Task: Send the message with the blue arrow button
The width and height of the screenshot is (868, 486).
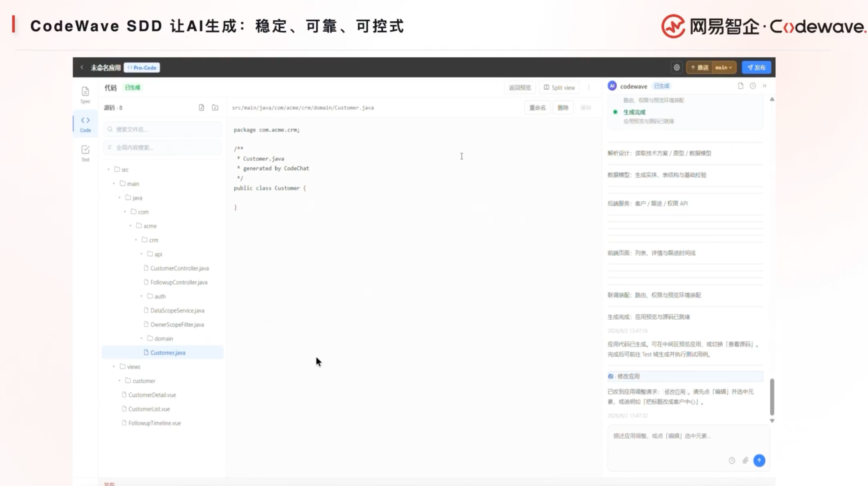Action: tap(759, 460)
